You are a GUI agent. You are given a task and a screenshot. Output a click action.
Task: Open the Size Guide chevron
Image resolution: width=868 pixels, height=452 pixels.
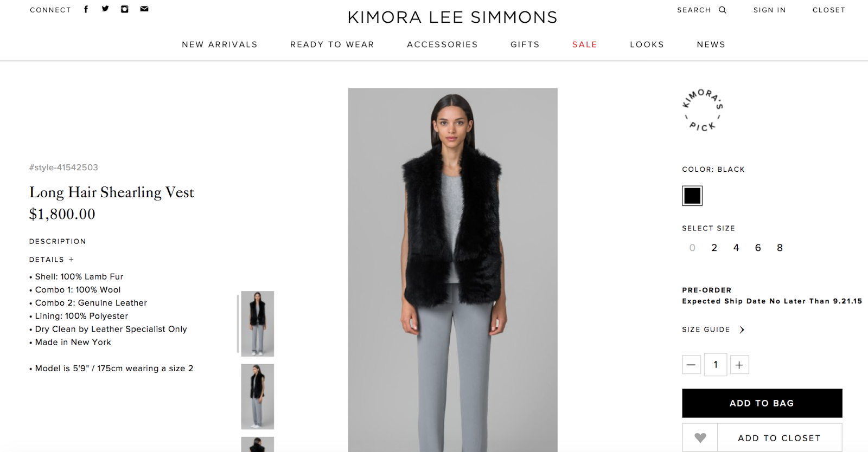[742, 330]
